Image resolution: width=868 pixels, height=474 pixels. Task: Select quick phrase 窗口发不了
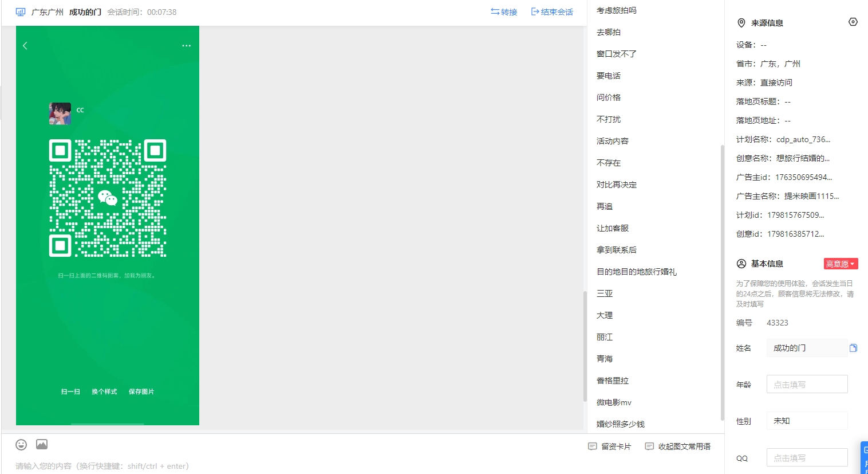click(616, 54)
